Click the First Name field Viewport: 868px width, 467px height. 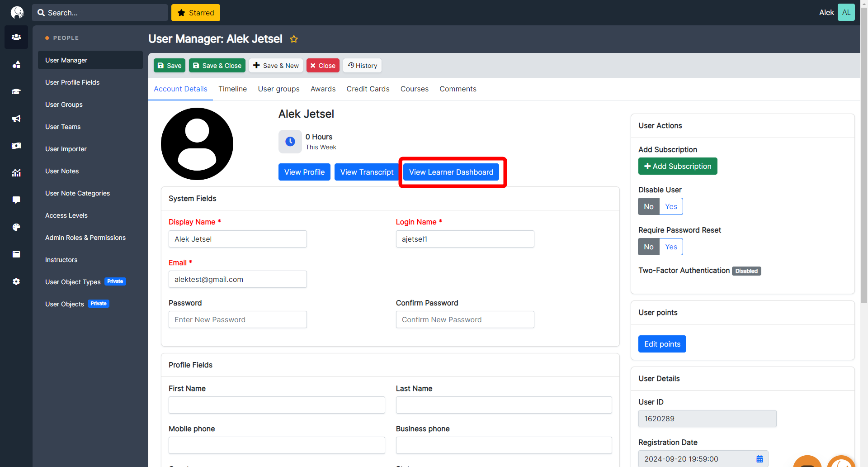coord(277,405)
